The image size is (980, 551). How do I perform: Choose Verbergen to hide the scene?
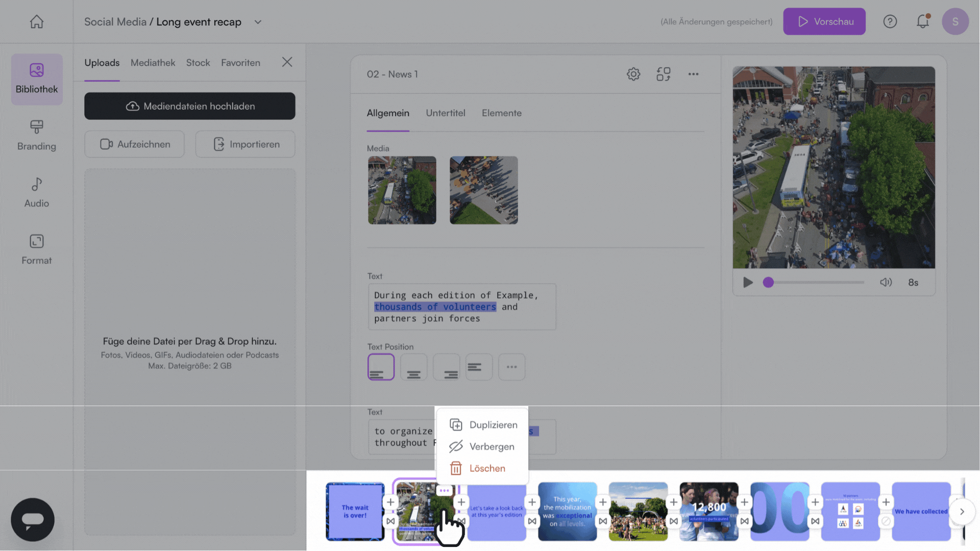click(483, 446)
